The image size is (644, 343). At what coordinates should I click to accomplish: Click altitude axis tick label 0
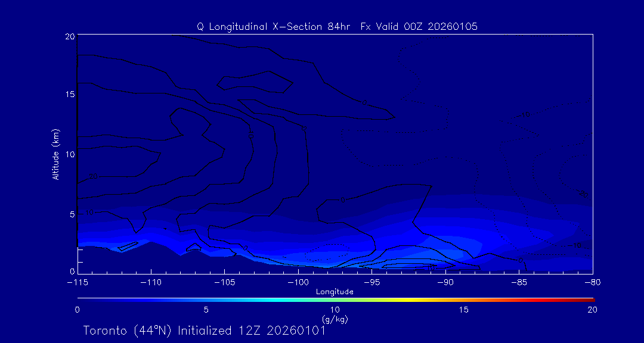tap(72, 271)
